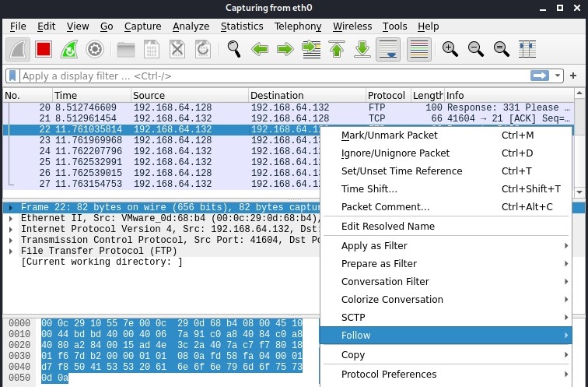This screenshot has width=588, height=387.
Task: Zoom in the main window text
Action: point(450,49)
